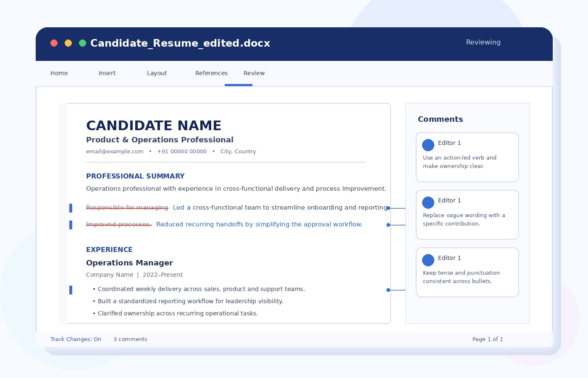
Task: Click Editor 1 avatar in first comment
Action: coord(428,145)
